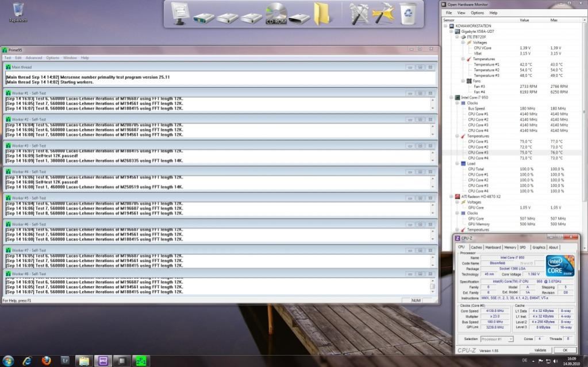Collapse the ITE IT8720F node
Viewport: 588px width, 367px height.
click(x=457, y=37)
